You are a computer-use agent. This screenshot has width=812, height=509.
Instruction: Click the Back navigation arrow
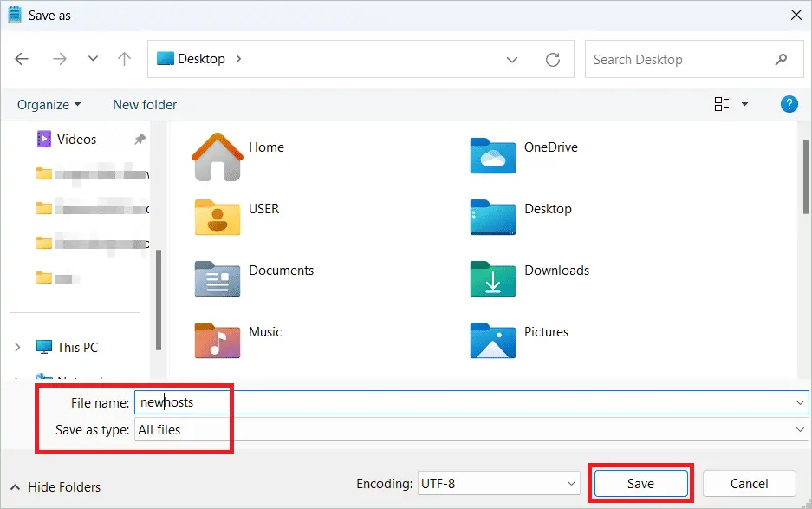[x=22, y=59]
